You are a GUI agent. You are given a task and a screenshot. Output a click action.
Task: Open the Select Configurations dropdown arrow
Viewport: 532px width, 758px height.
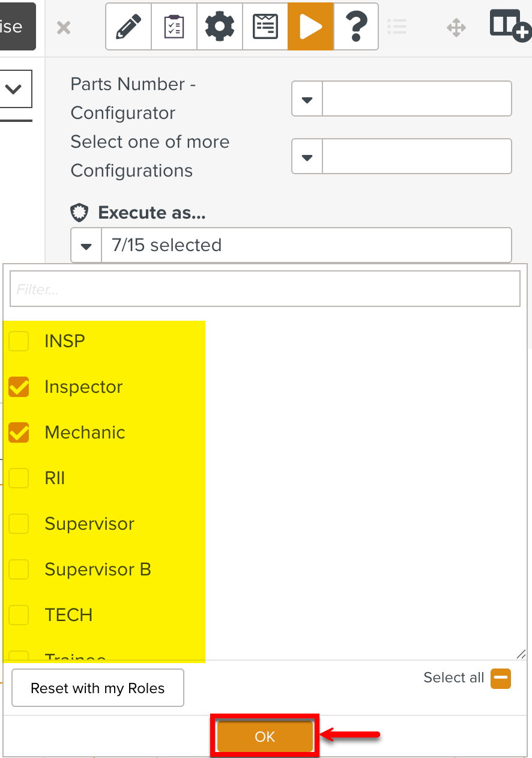(x=307, y=157)
